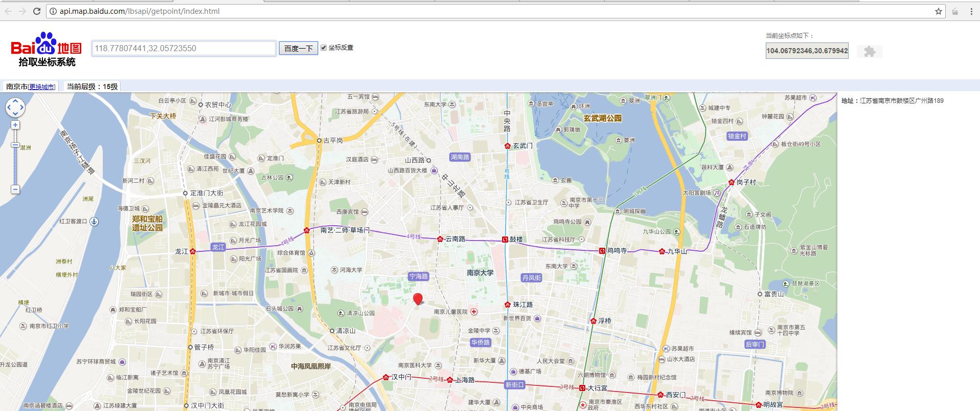The image size is (980, 411).
Task: Click the address text 江苏省南京市鼓楼区广州路189
Action: [x=902, y=101]
